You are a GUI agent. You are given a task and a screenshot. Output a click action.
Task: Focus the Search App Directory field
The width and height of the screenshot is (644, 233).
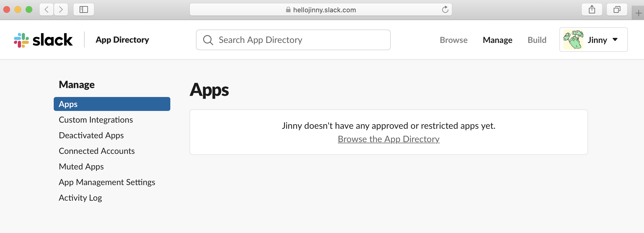click(293, 40)
